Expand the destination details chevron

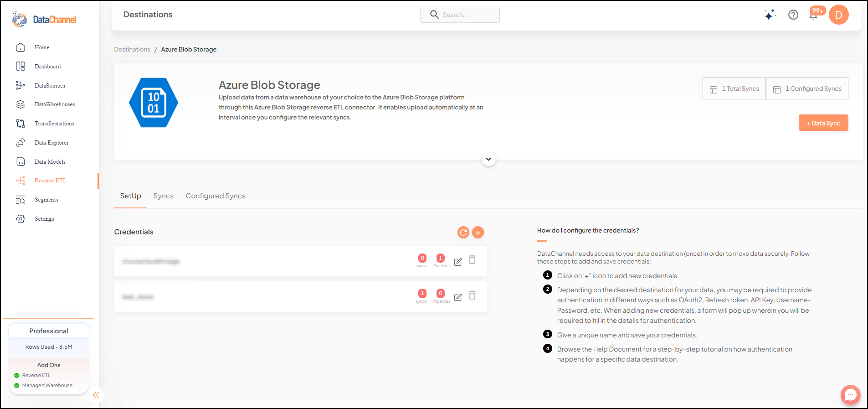488,159
